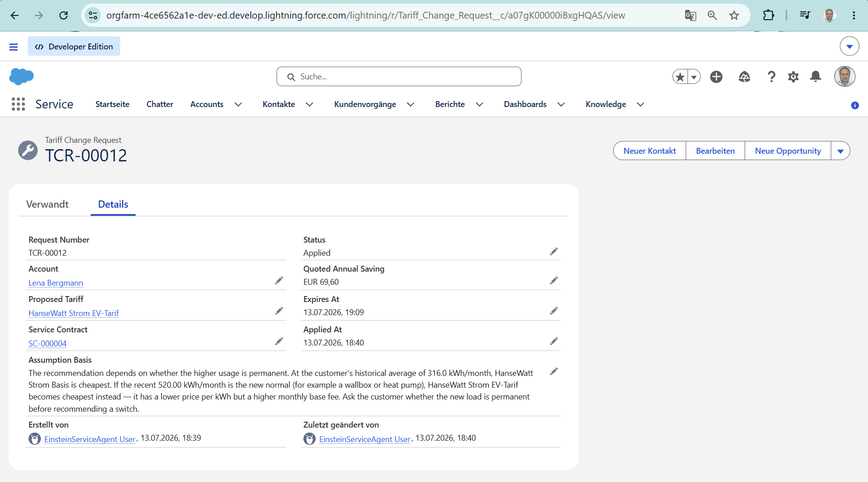Click the Salesforce cloud logo
Viewport: 868px width, 482px height.
click(21, 76)
